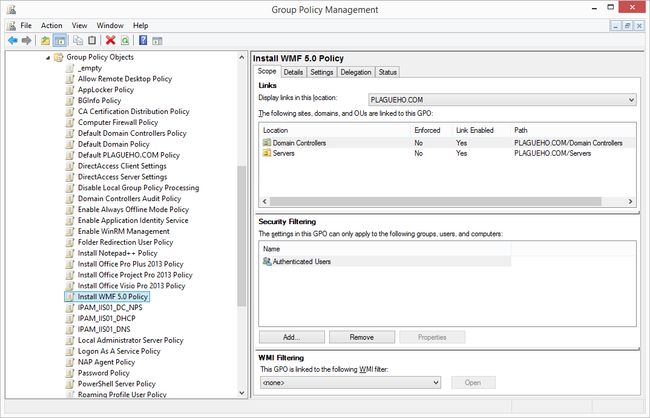
Task: Click the Forward arrow toolbar icon
Action: pyautogui.click(x=27, y=40)
